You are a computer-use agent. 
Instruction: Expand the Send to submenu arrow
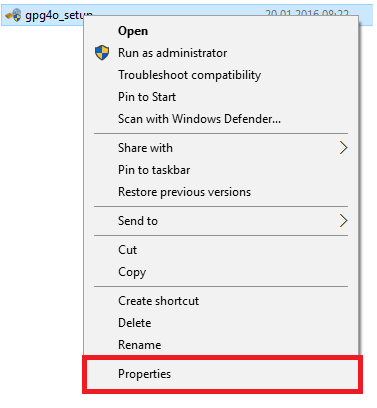click(x=343, y=221)
